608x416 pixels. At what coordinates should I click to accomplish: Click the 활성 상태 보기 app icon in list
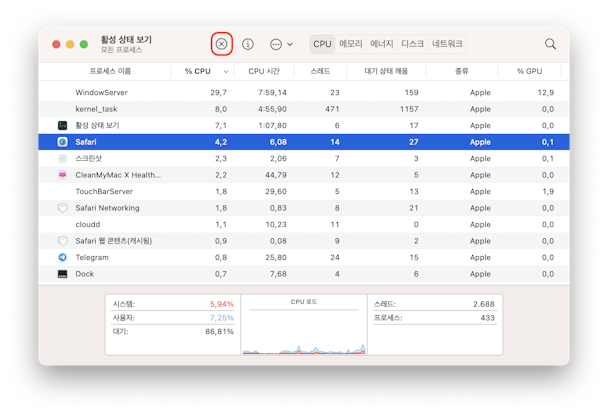62,125
